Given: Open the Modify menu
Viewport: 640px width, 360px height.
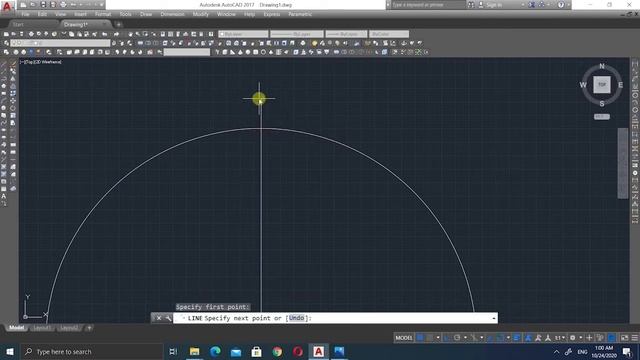Looking at the screenshot, I should 200,14.
